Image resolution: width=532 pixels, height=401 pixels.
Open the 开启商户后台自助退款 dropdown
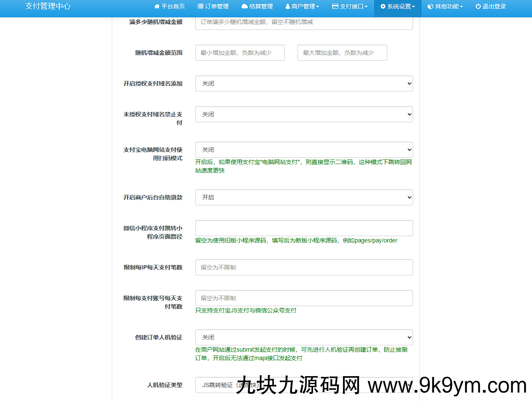click(304, 197)
